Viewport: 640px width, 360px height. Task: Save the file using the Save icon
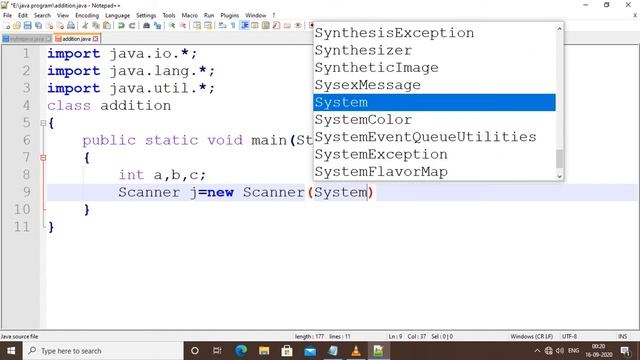tap(27, 25)
